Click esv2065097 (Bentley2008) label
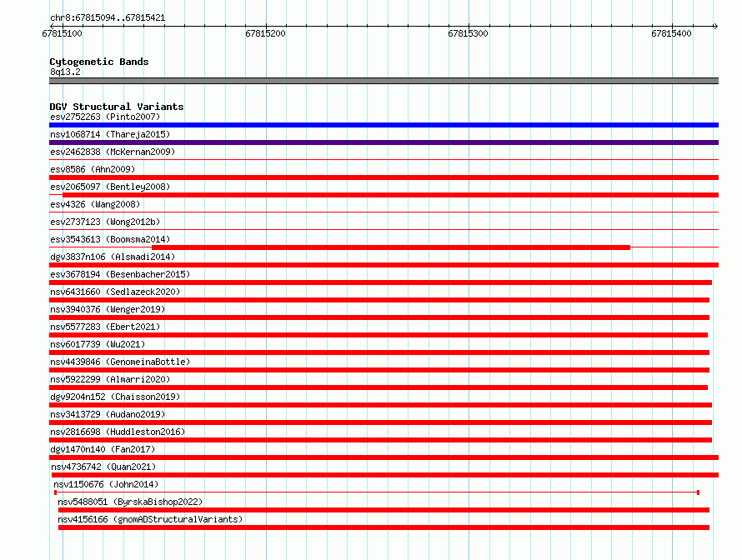The height and width of the screenshot is (560, 742). coord(110,187)
